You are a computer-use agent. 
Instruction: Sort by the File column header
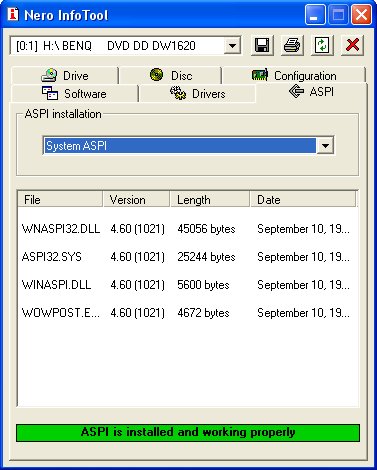coord(60,200)
